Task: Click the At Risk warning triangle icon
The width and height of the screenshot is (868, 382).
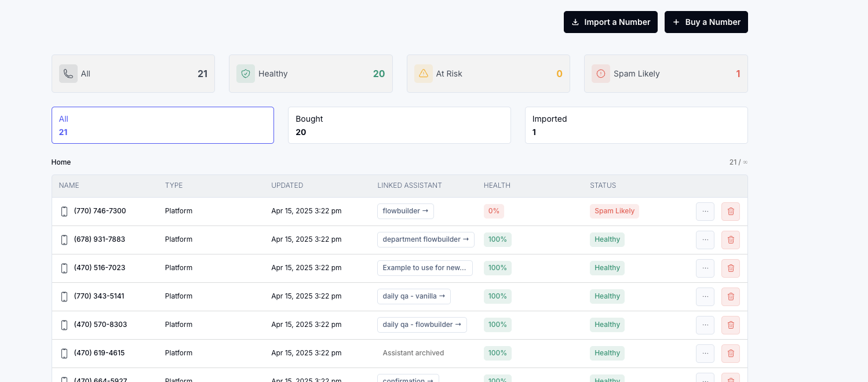Action: click(x=423, y=74)
